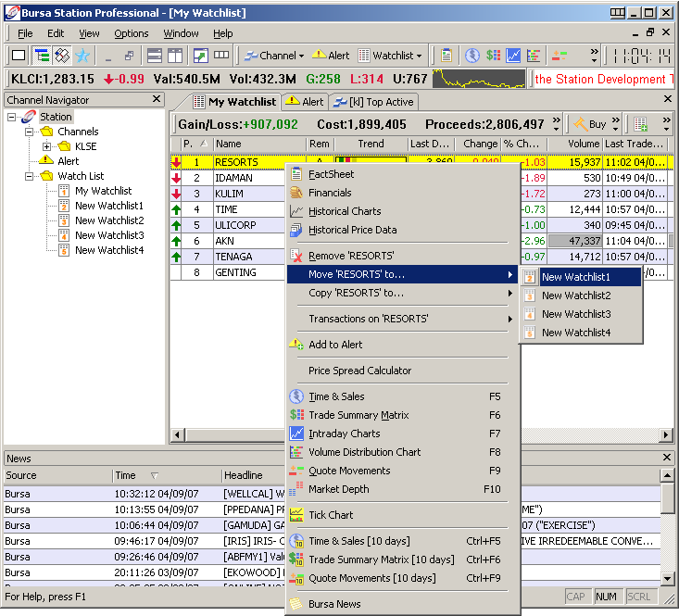Open the File menu
679x616 pixels.
coord(25,33)
